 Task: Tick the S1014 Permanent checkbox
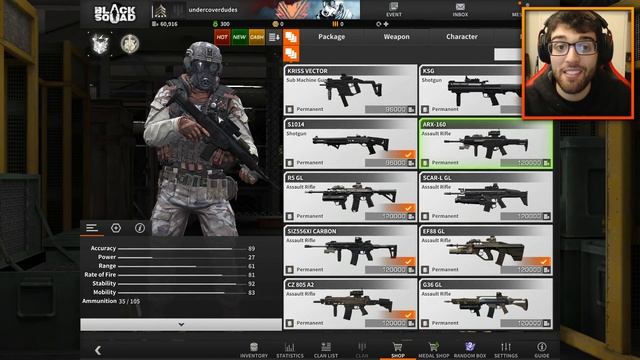click(290, 163)
